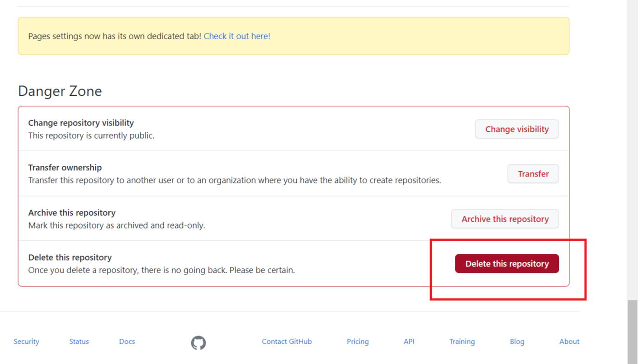Open the Status footer link
638x364 pixels.
(79, 341)
